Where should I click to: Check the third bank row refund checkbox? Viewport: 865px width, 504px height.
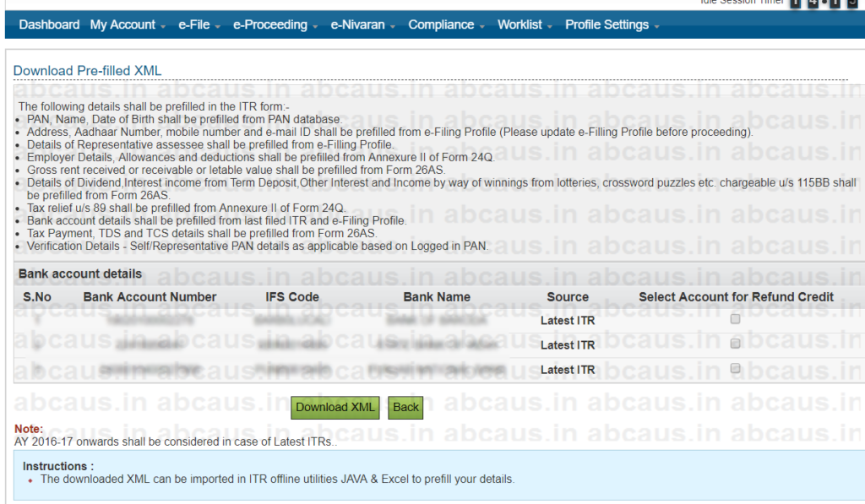(735, 368)
